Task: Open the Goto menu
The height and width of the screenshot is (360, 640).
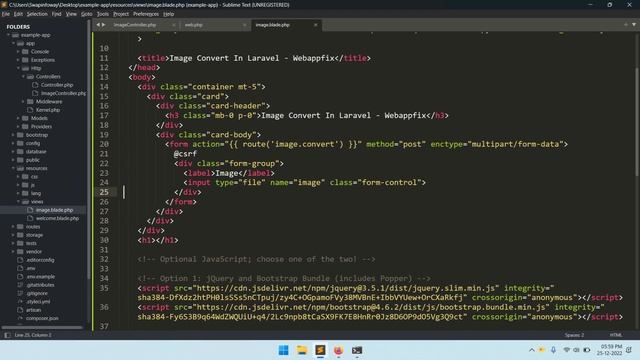Action: coord(87,14)
